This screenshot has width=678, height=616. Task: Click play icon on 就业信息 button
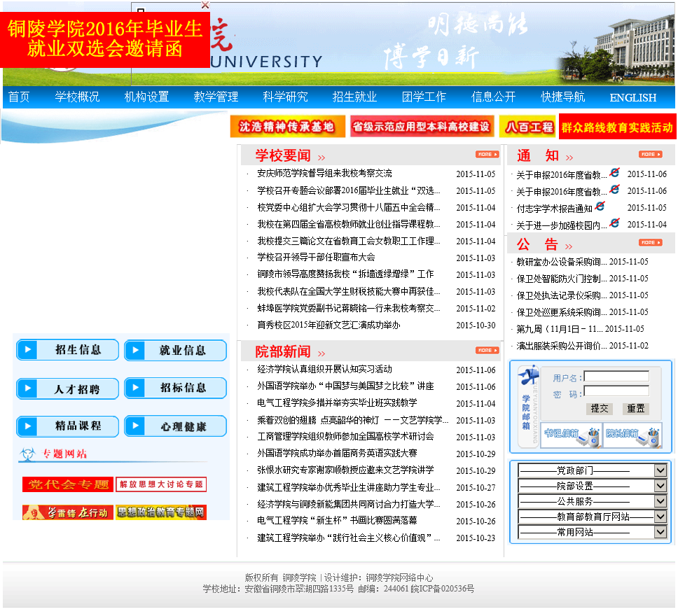(136, 350)
